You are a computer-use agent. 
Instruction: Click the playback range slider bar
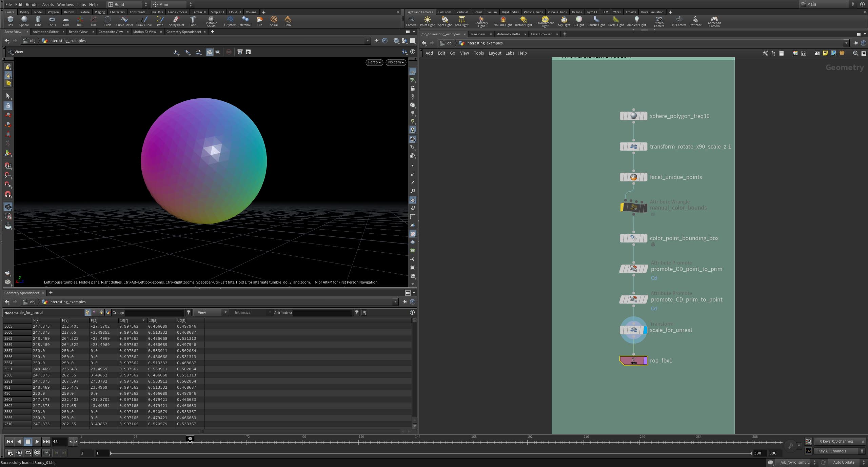pos(431,453)
